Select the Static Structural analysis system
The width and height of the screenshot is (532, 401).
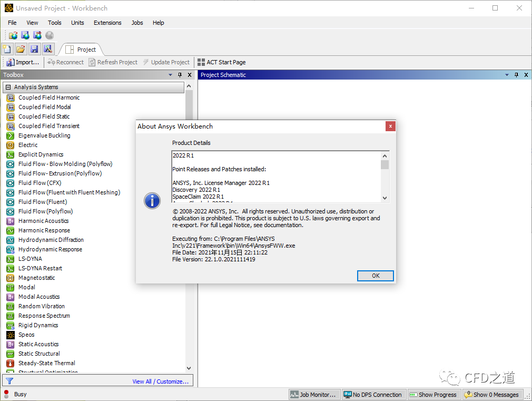tap(39, 354)
